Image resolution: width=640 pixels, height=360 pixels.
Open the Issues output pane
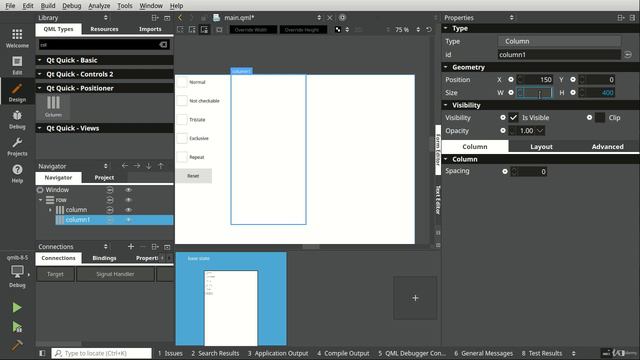[170, 353]
